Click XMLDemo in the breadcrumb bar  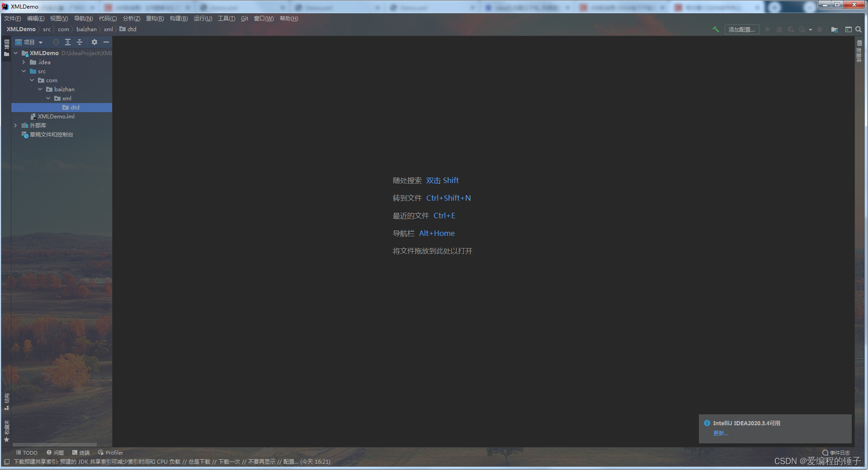(x=21, y=29)
